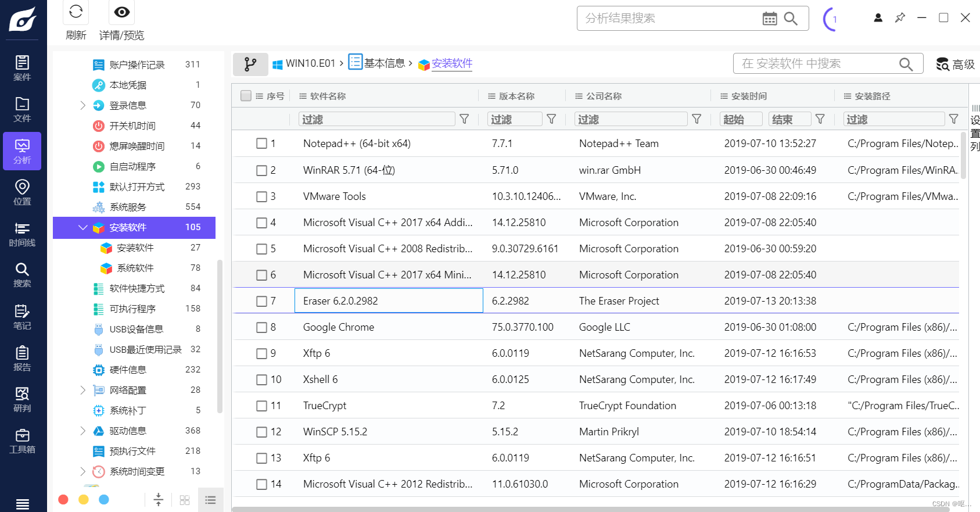
Task: Switch to list view icon
Action: (210, 500)
